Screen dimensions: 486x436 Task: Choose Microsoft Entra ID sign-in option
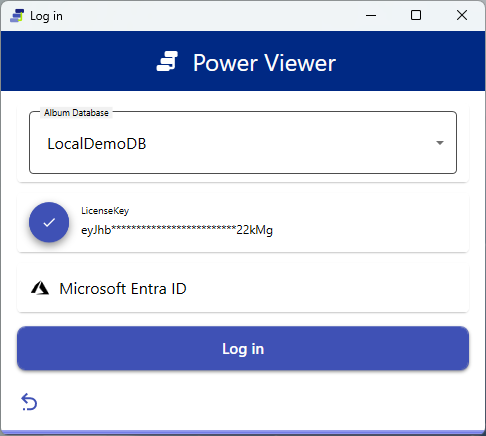(243, 288)
